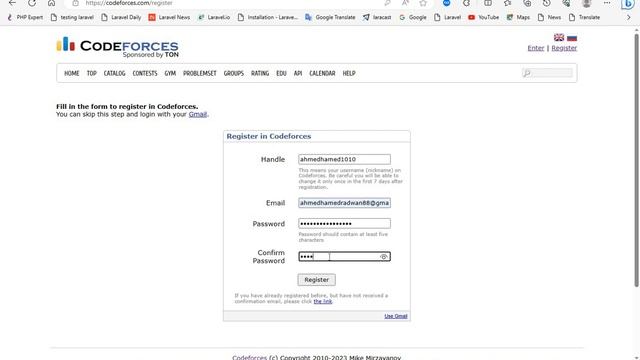The image size is (640, 360).
Task: Open the Google bookmark
Action: pos(413,17)
